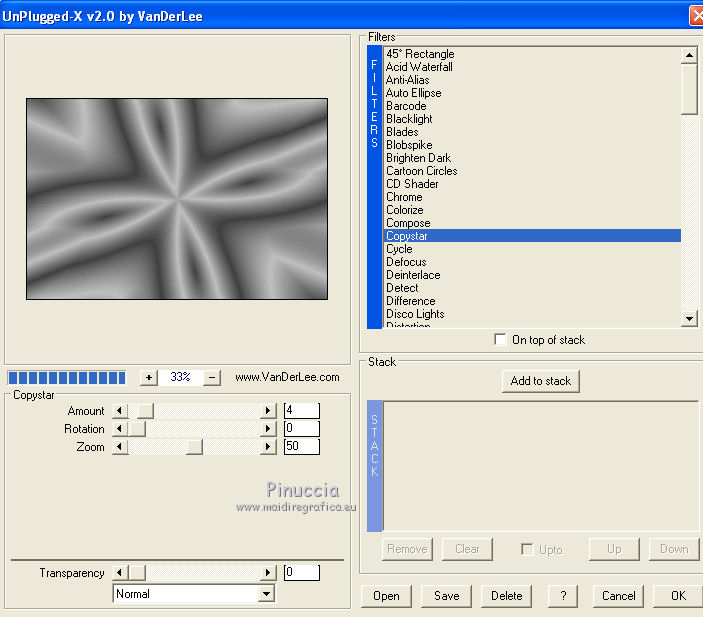Viewport: 703px width, 617px height.
Task: Click the Zoom slider thumb
Action: pyautogui.click(x=194, y=447)
